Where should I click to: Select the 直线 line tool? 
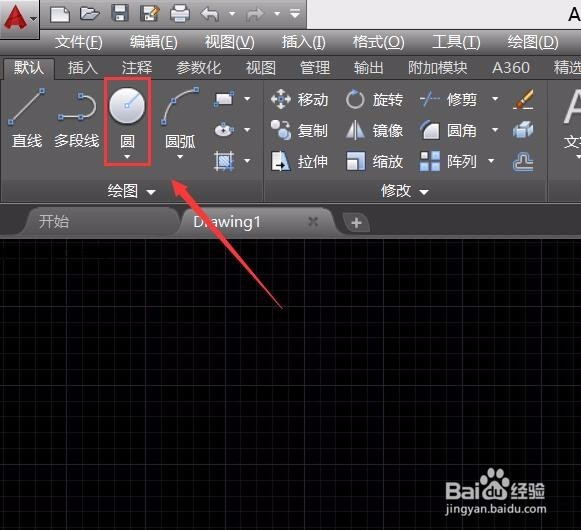point(27,118)
